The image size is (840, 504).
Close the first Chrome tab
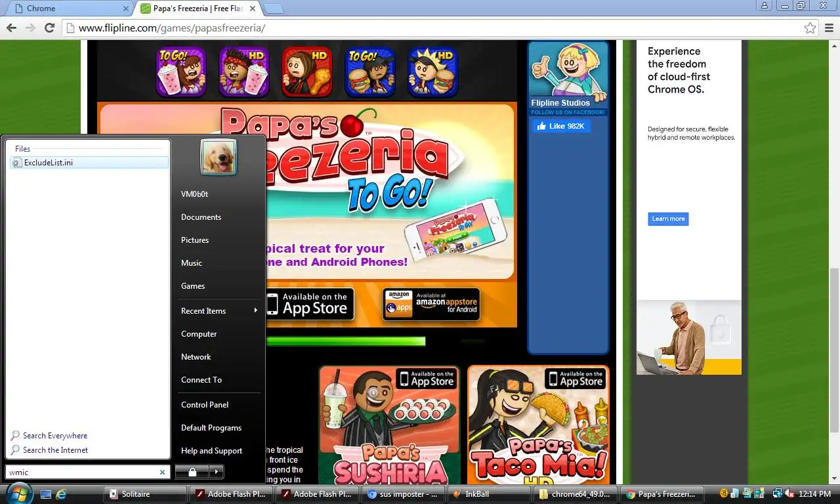(127, 9)
